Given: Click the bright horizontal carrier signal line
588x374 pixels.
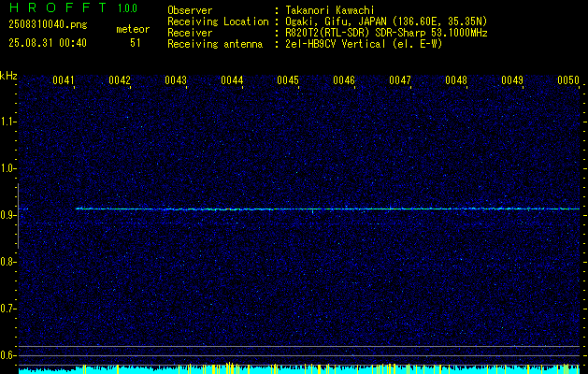Looking at the screenshot, I should pos(327,209).
